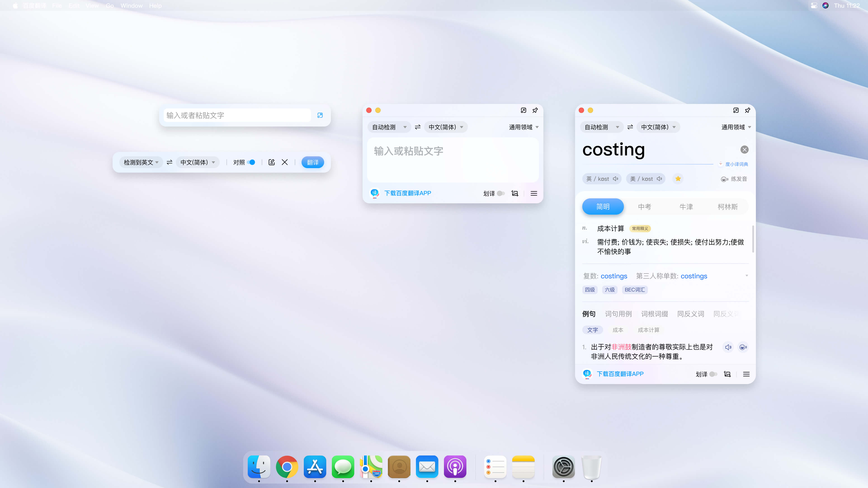
Task: Close the floating translate toolbar with the X
Action: tap(285, 162)
